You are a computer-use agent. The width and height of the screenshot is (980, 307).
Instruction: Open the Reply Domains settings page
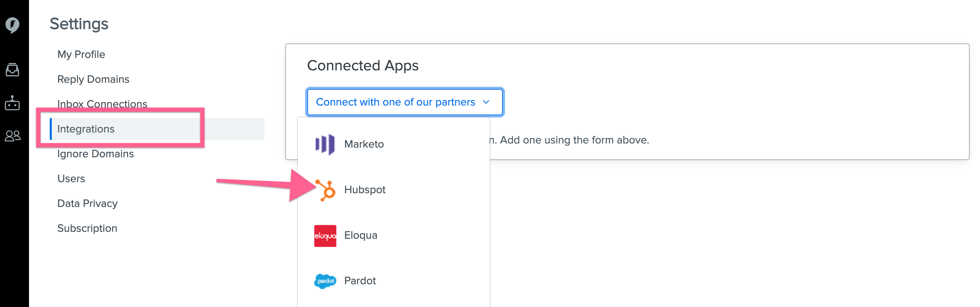point(93,79)
